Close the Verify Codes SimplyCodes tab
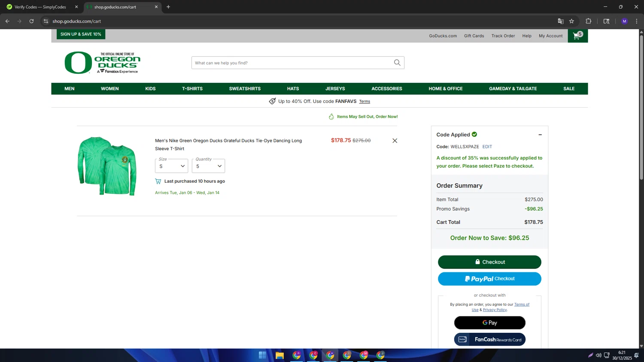The image size is (644, 362). coord(76,7)
